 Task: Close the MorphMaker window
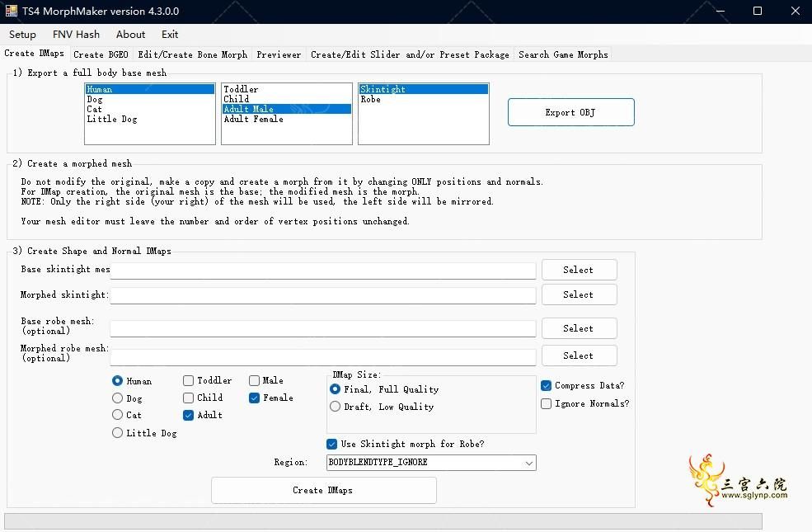(796, 11)
